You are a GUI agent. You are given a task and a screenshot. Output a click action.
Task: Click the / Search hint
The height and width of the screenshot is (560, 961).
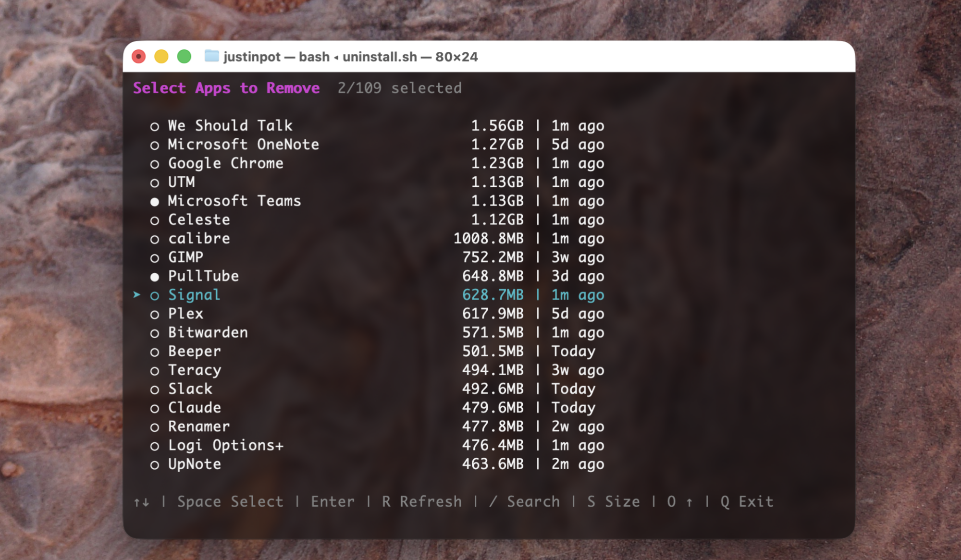pos(524,501)
